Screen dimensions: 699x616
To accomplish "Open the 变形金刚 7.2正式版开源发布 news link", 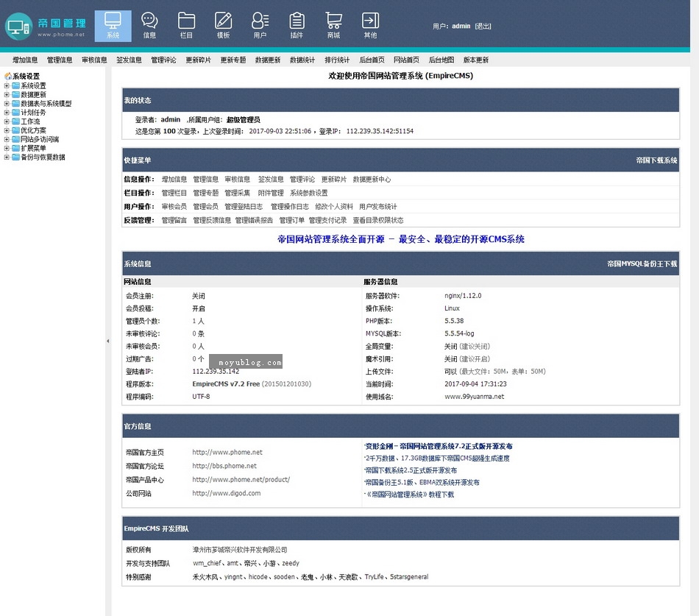I will (x=439, y=446).
